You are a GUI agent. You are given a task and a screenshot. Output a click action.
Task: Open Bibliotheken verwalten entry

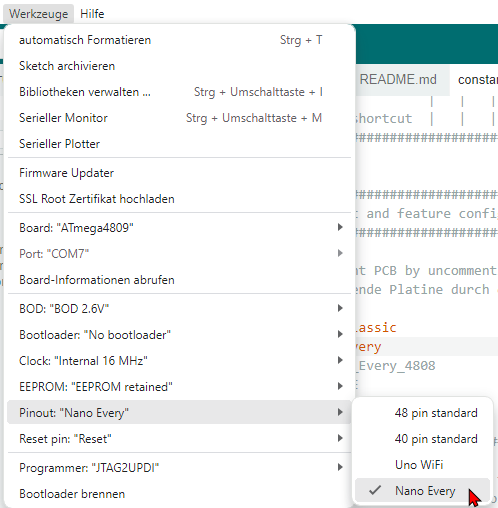pos(179,92)
